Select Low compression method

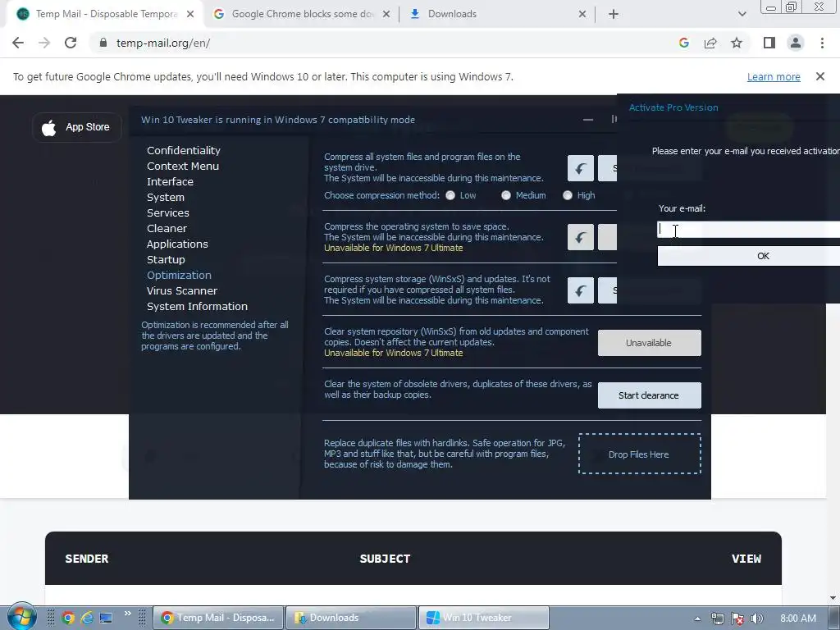[450, 195]
